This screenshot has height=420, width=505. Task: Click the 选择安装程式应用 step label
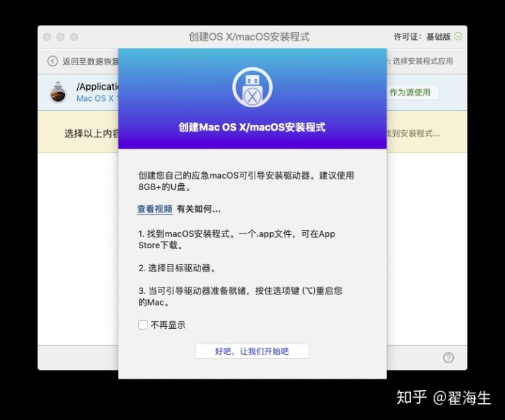coord(422,61)
